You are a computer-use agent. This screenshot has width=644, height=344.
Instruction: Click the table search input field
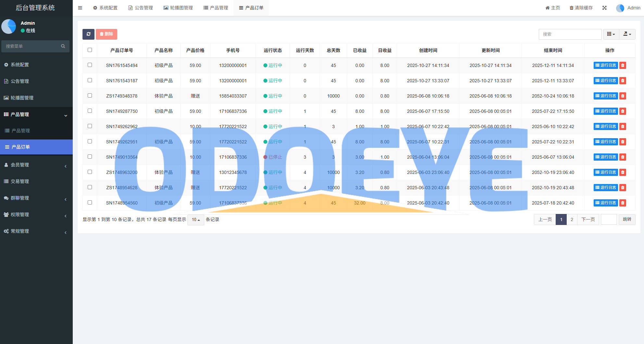click(570, 34)
